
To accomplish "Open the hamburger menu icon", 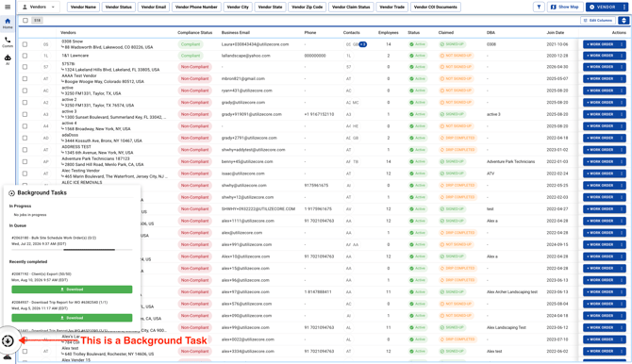I will [x=8, y=7].
